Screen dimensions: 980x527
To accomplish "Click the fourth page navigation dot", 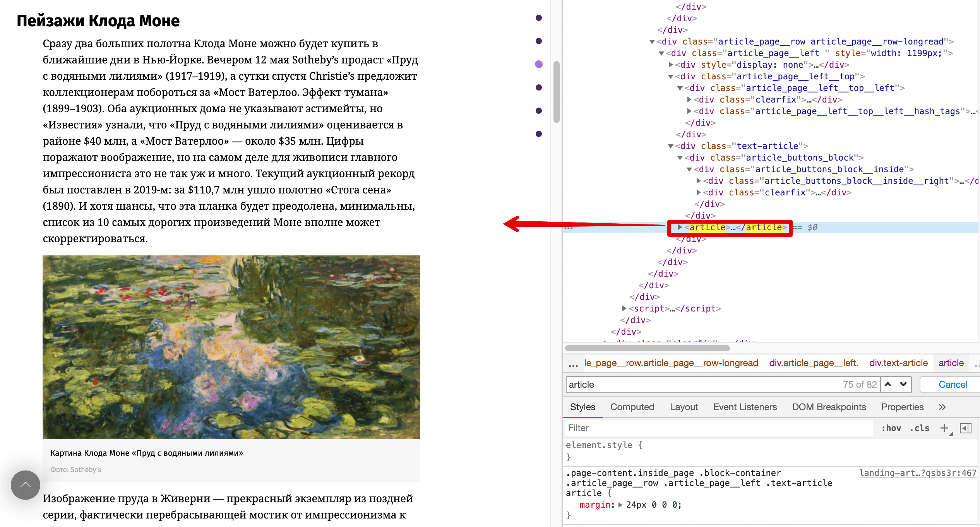I will click(x=538, y=87).
